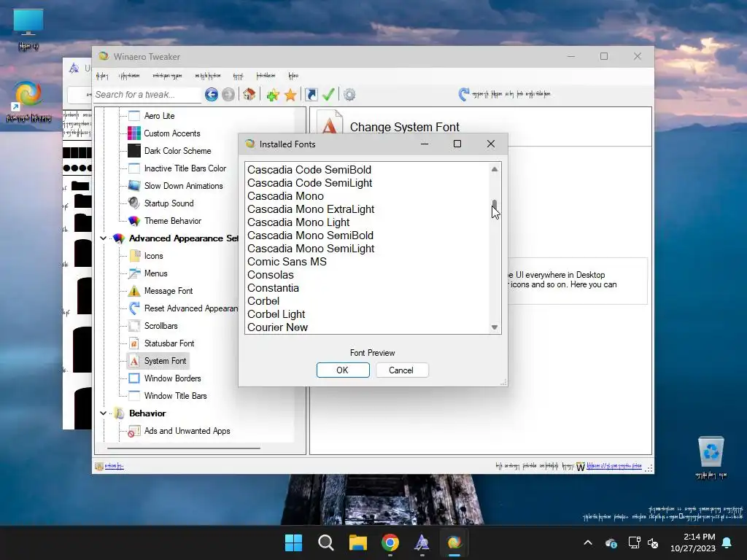Select Cascadia Code SemiBold font

(309, 170)
